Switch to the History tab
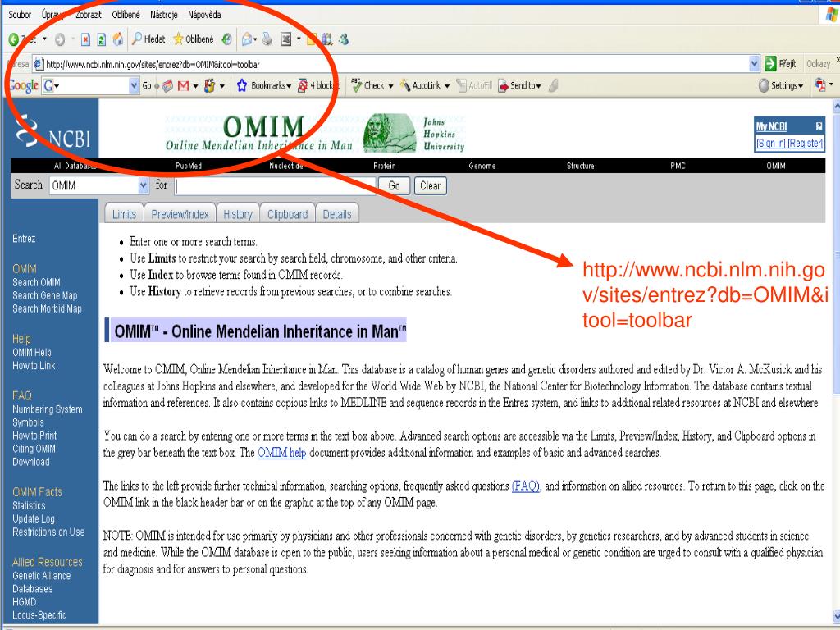 (x=237, y=214)
